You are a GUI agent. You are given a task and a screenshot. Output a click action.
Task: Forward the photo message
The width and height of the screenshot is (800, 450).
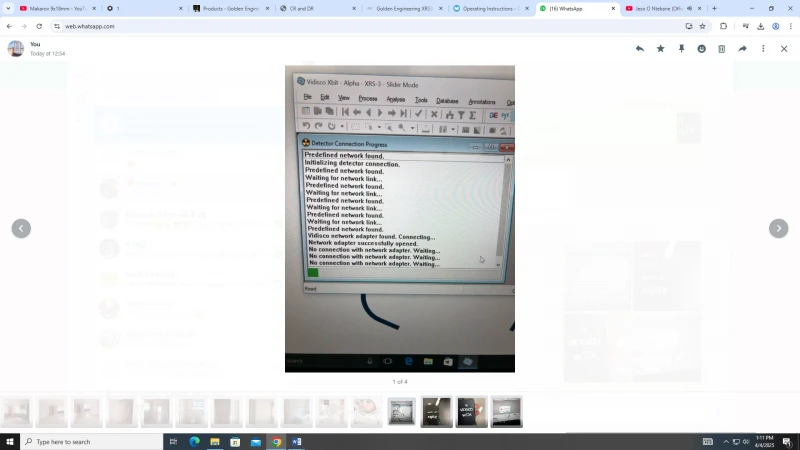pos(742,48)
